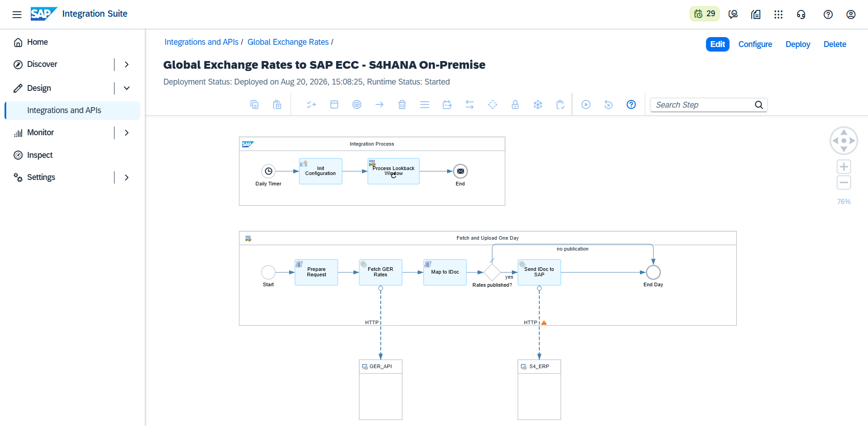Image resolution: width=868 pixels, height=426 pixels.
Task: Click the Edit button
Action: pyautogui.click(x=717, y=44)
